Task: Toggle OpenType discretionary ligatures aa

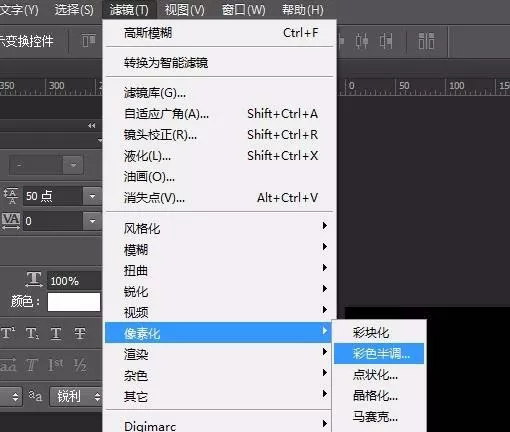Action: point(8,365)
